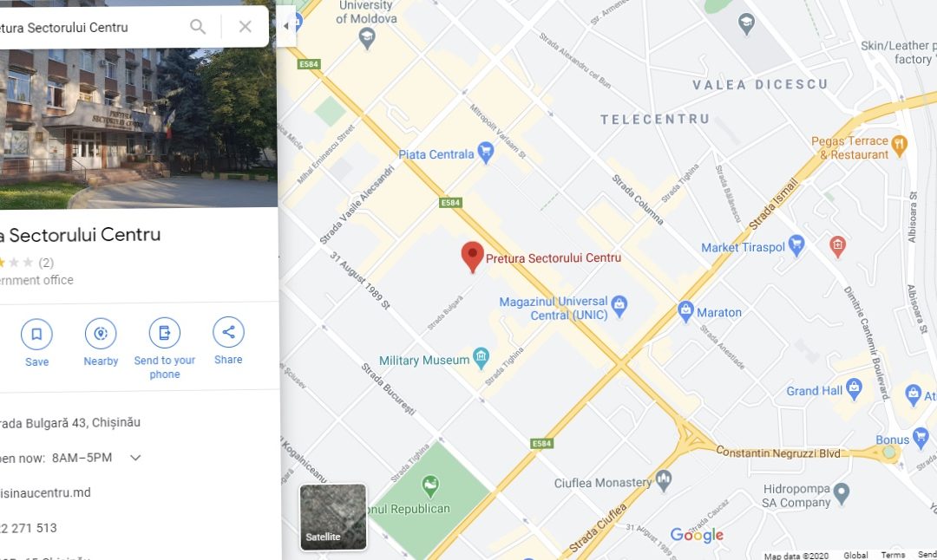Screen dimensions: 937x560
Task: Click the red Pretura Sectorului Centru pin
Action: [x=472, y=257]
